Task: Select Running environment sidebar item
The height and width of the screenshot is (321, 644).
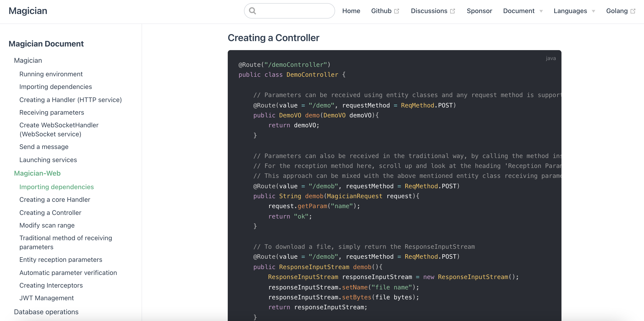Action: (x=51, y=74)
